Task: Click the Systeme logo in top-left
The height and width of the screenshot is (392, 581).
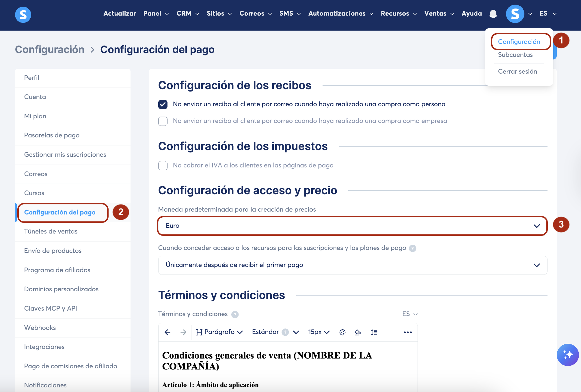Action: pos(23,14)
